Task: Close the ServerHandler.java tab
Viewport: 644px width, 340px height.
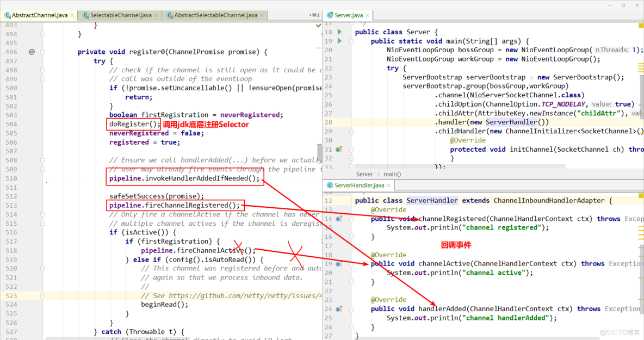Action: (x=389, y=186)
